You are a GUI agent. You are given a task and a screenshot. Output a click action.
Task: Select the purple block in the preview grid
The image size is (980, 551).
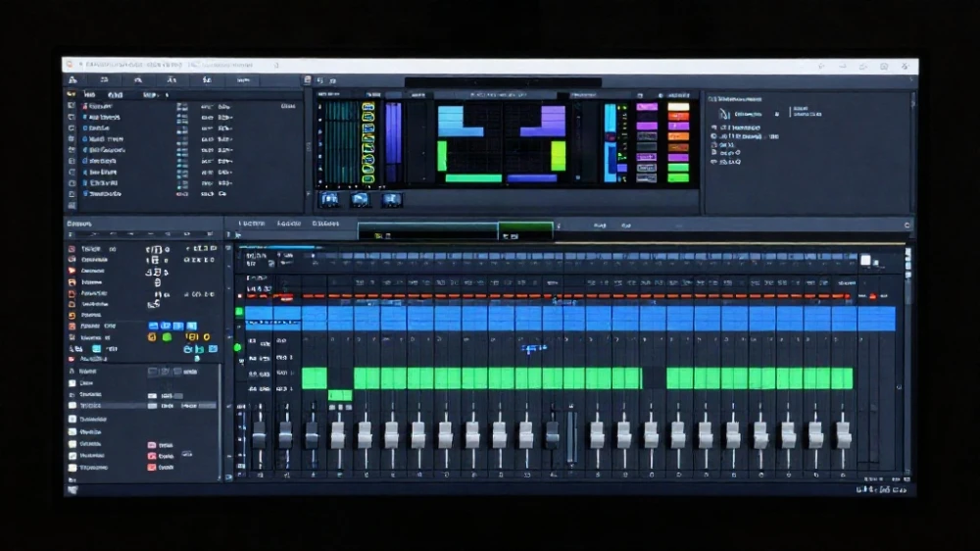tap(543, 121)
